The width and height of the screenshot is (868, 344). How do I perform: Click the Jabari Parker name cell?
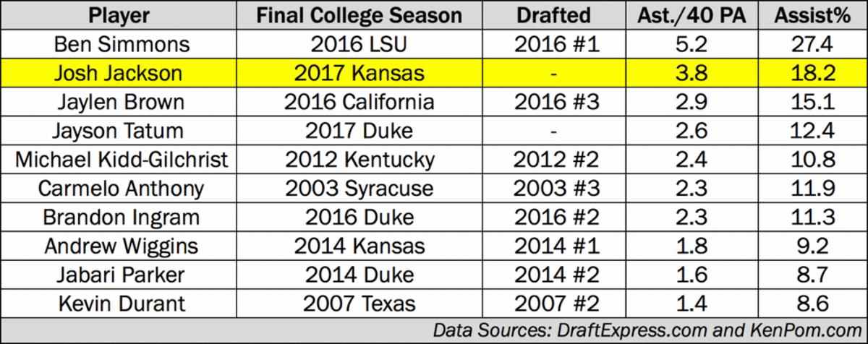click(121, 275)
